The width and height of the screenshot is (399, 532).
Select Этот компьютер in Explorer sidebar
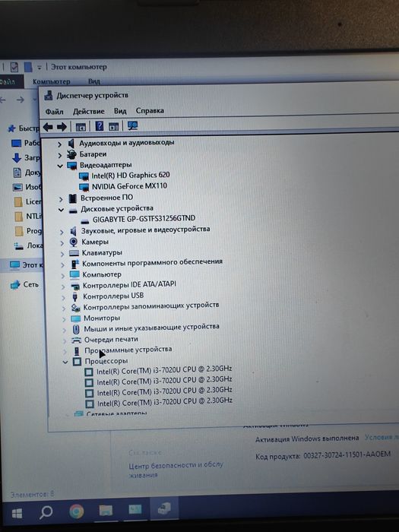pos(22,265)
